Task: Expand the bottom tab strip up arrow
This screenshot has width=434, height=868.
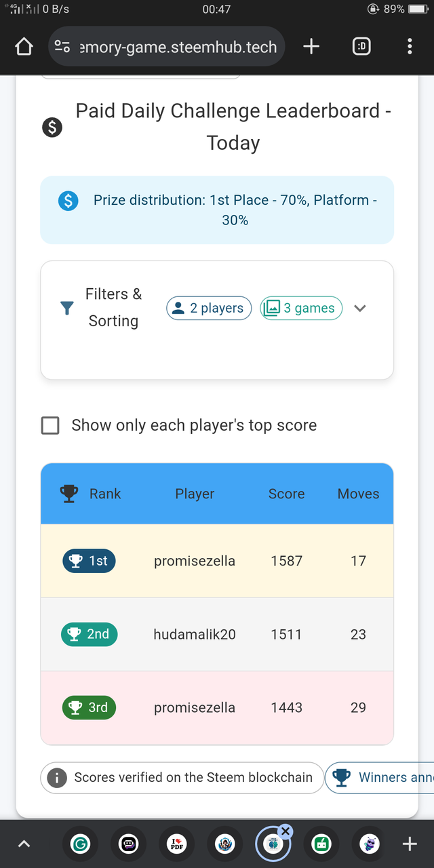Action: tap(24, 844)
